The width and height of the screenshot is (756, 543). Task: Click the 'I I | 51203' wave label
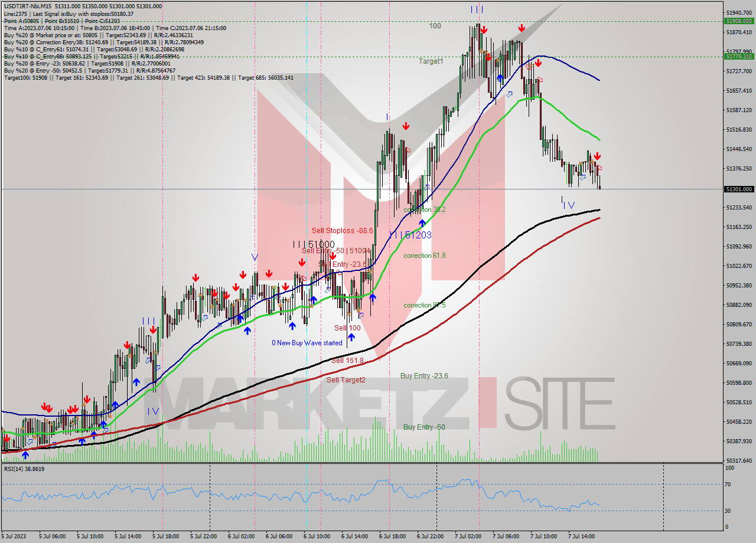click(x=410, y=235)
